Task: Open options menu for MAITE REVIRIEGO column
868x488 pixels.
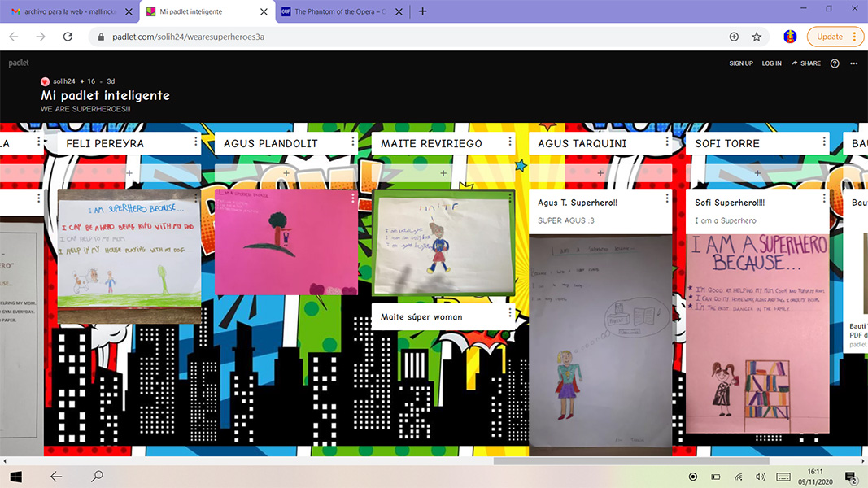Action: tap(511, 142)
